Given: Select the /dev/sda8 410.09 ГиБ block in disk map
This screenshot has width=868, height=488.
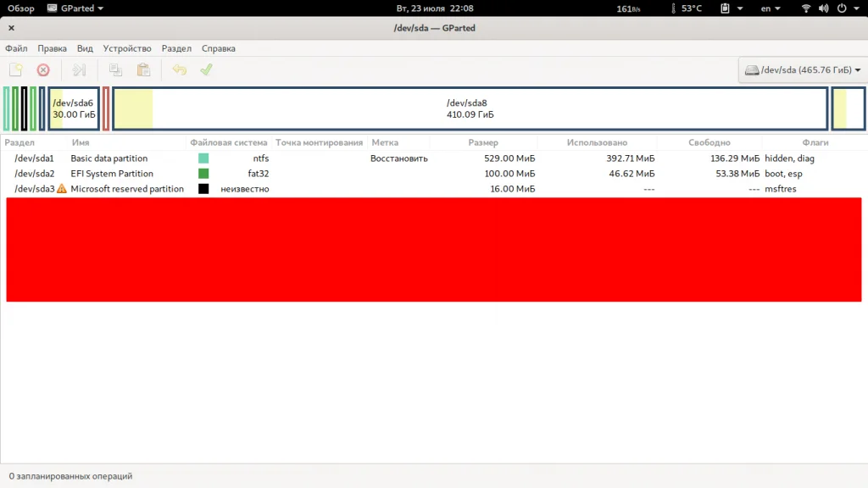Looking at the screenshot, I should pyautogui.click(x=470, y=108).
